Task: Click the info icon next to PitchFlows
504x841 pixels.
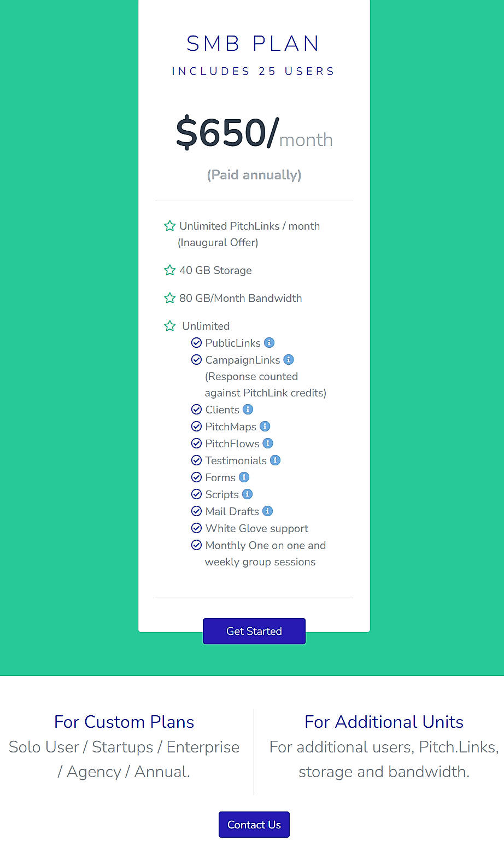Action: point(268,443)
